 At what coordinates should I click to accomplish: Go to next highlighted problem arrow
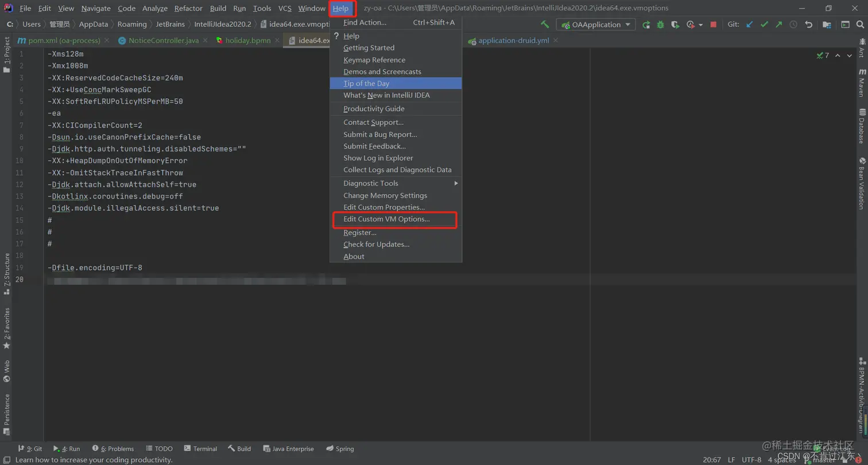point(850,56)
